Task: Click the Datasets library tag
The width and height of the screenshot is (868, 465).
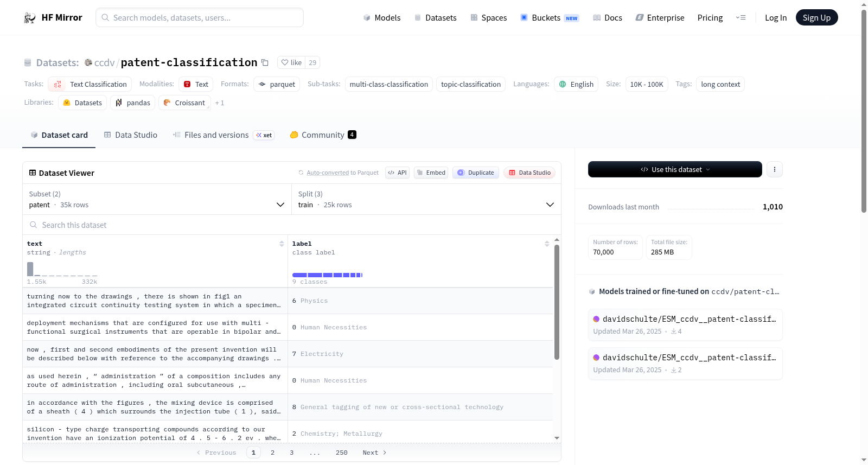Action: click(82, 103)
